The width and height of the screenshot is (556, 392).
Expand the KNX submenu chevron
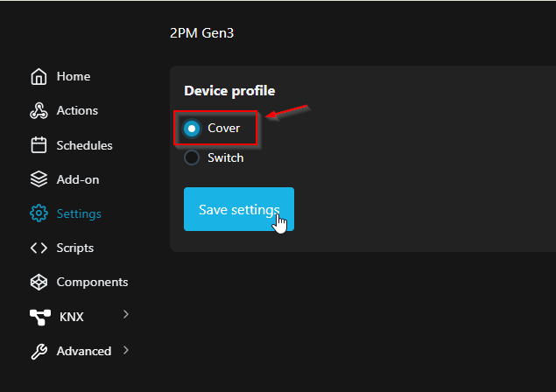tap(125, 314)
